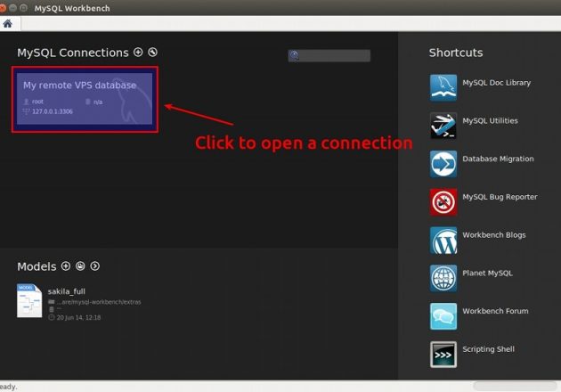Image resolution: width=561 pixels, height=392 pixels.
Task: Click the connections search field
Action: [329, 55]
